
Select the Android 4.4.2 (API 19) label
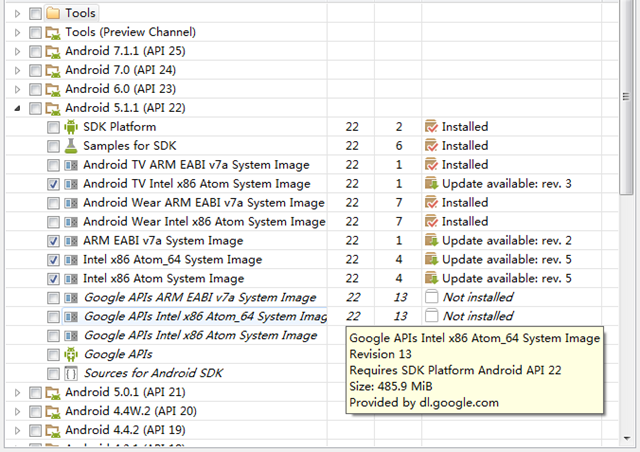coord(125,430)
